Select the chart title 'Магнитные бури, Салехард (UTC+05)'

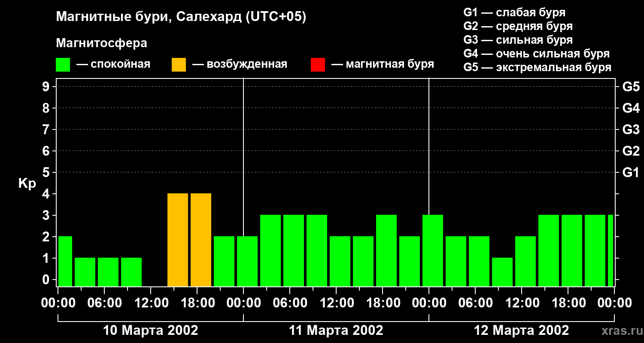pos(181,17)
